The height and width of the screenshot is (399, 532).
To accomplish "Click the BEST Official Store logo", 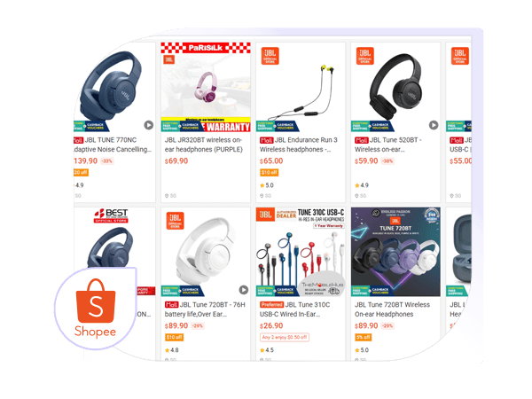I will pos(111,215).
